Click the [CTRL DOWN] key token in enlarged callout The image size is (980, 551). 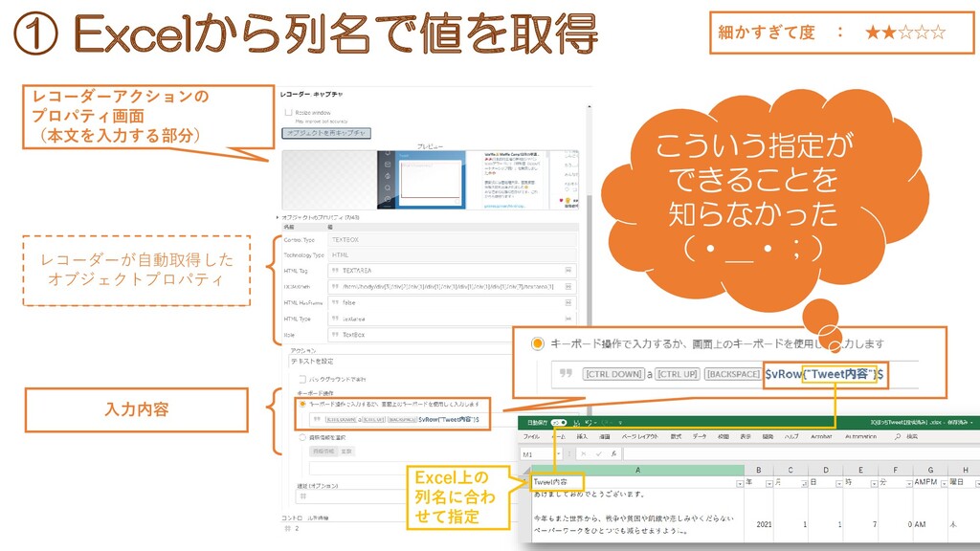click(613, 374)
